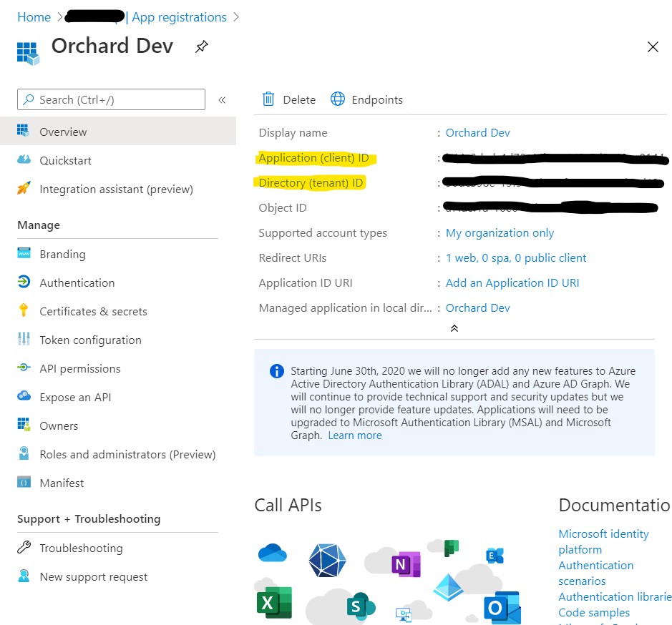The width and height of the screenshot is (672, 625).
Task: Click the Azure AD diamond icon
Action: click(448, 587)
